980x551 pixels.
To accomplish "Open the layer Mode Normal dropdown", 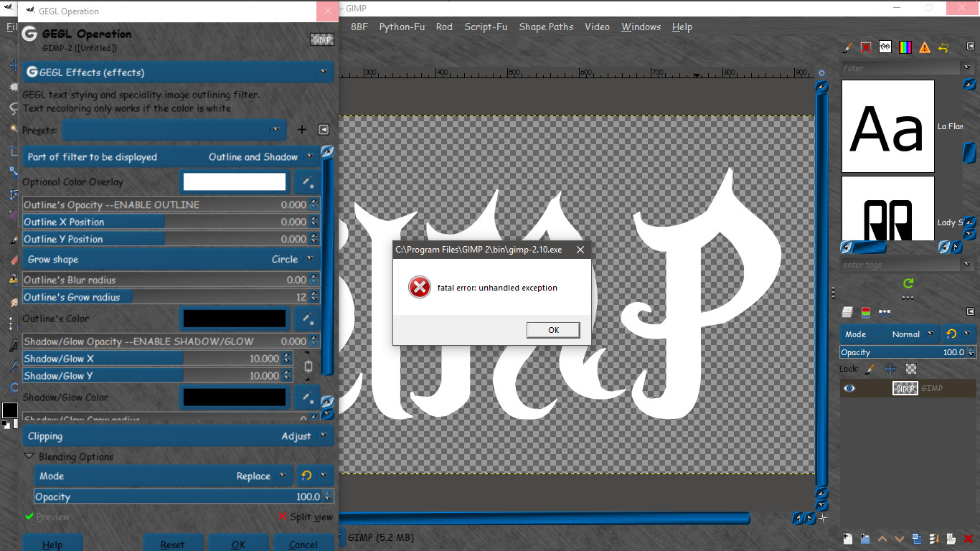I will pos(889,334).
